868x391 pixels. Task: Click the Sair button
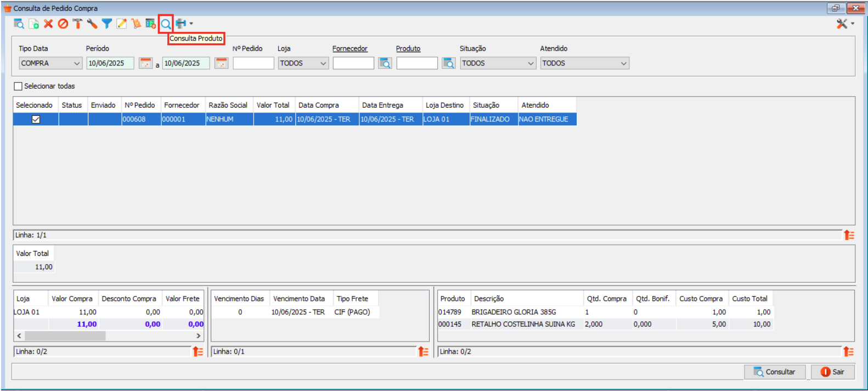pyautogui.click(x=832, y=372)
